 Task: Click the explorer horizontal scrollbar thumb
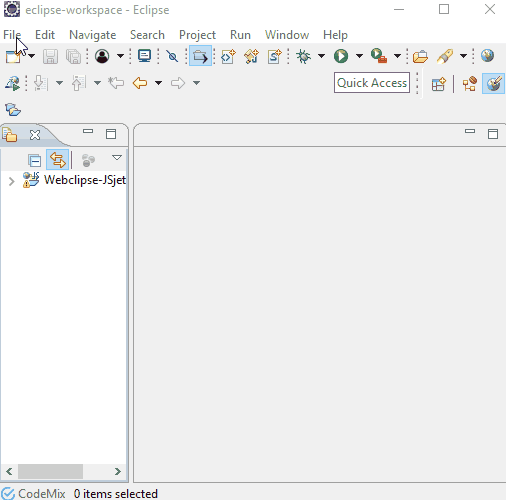(50, 471)
